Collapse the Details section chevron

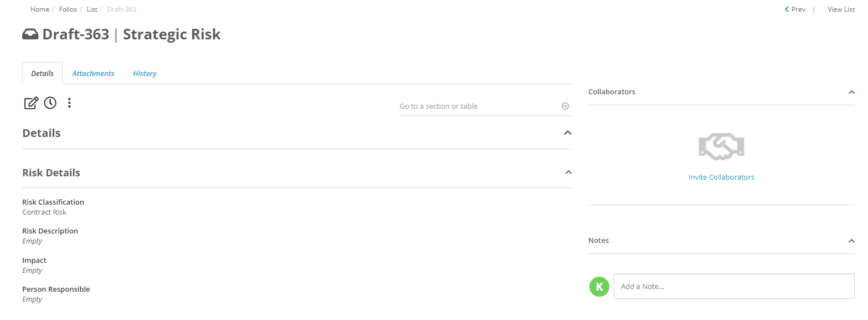pyautogui.click(x=567, y=133)
